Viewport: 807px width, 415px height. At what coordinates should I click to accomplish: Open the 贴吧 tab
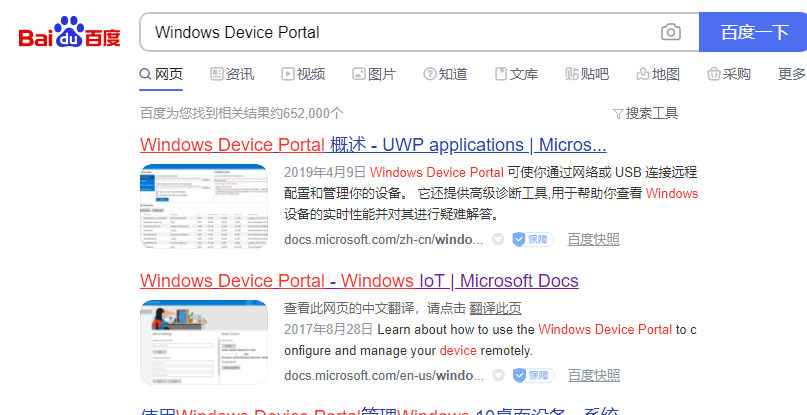587,74
